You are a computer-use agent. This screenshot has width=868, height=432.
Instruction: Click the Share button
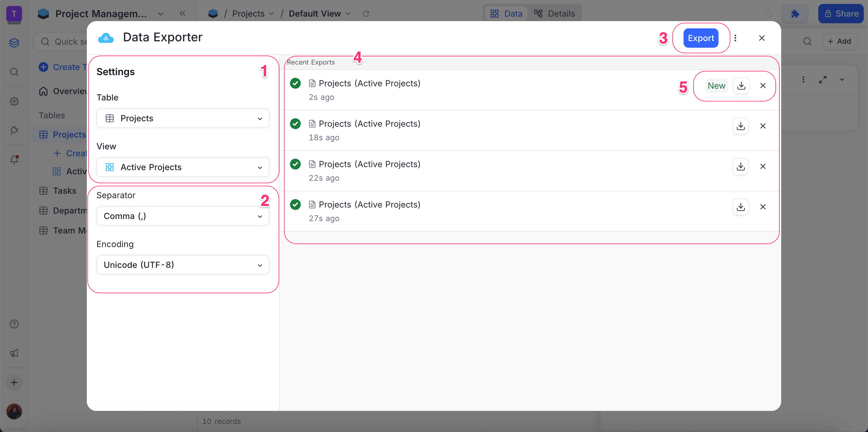click(841, 14)
